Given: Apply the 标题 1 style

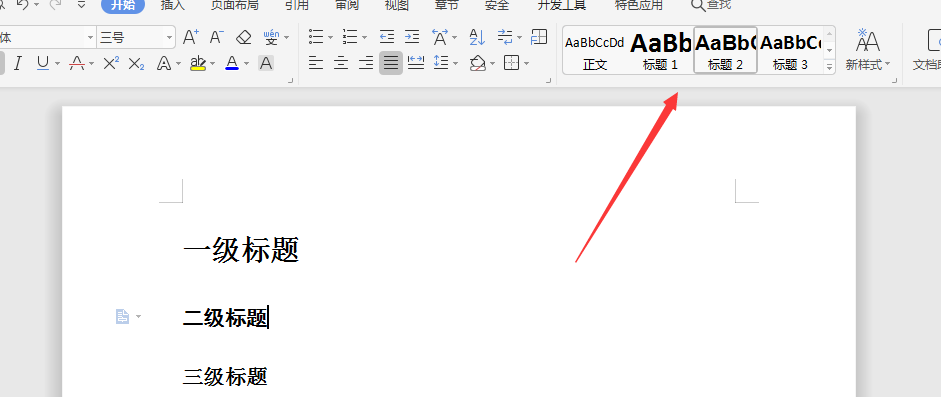Looking at the screenshot, I should [661, 50].
